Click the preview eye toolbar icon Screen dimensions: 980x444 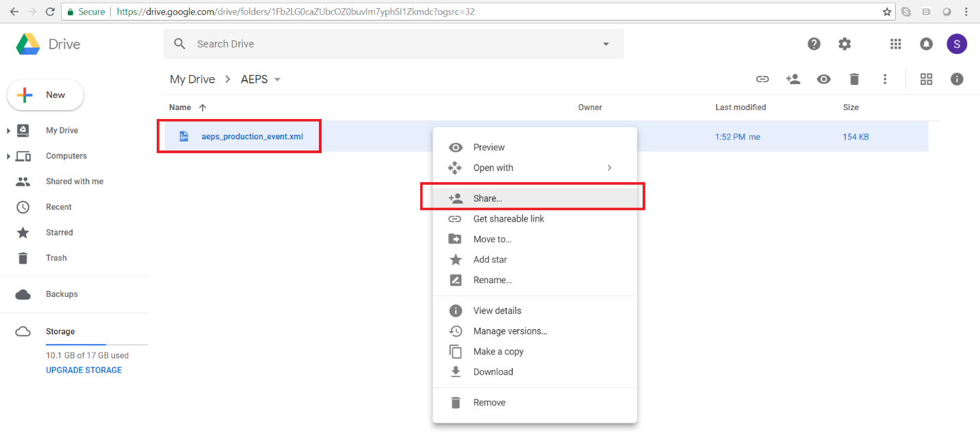pos(824,79)
